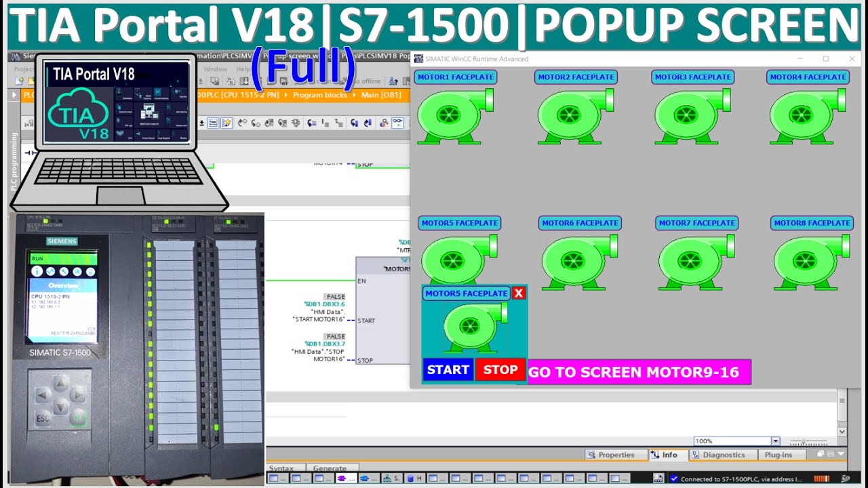Click the MOTOR3 pump graphic
Viewport: 868px width, 488px height.
click(x=693, y=117)
